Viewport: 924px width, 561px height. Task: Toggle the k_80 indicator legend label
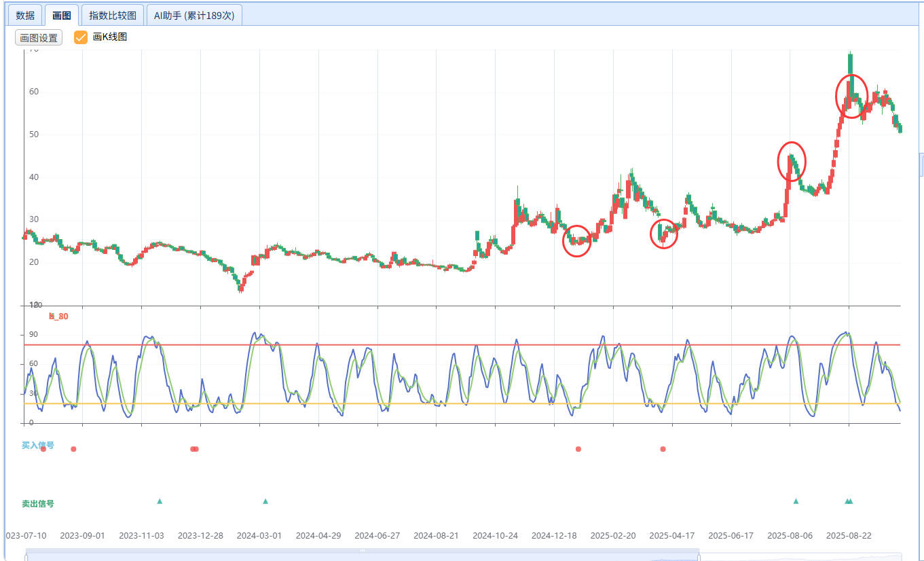(x=58, y=316)
